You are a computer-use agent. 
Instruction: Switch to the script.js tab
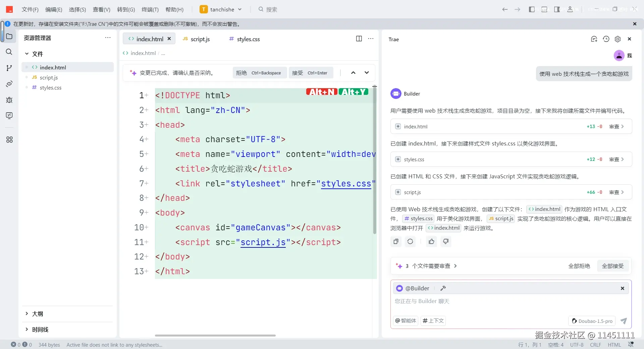click(200, 39)
